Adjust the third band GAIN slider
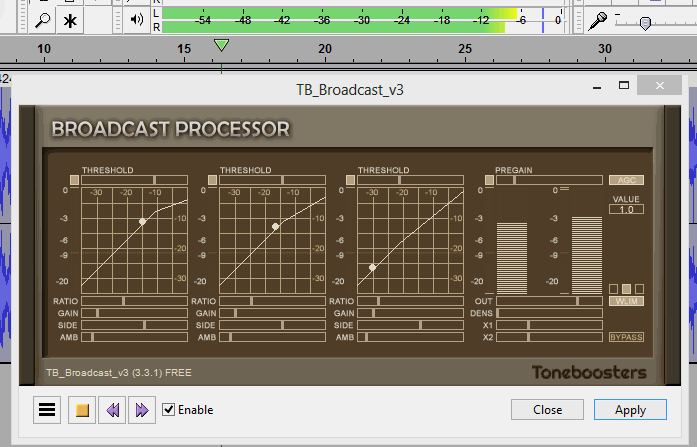Viewport: 697px width, 447px height. pyautogui.click(x=410, y=313)
